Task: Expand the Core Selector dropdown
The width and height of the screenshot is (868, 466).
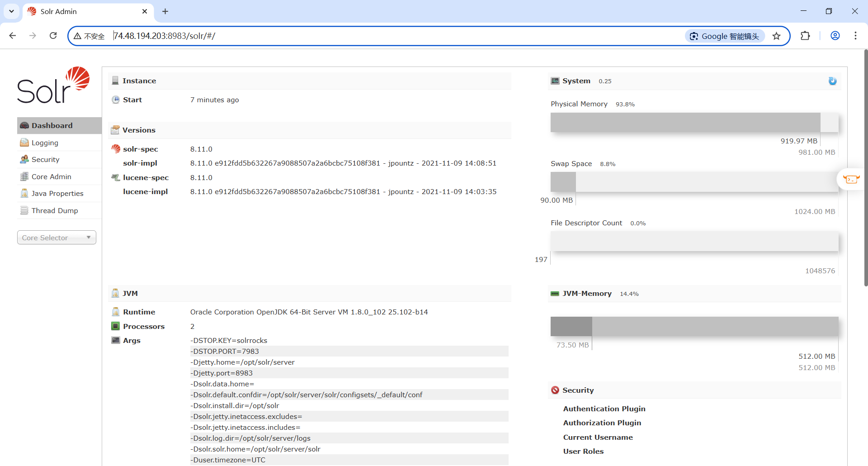Action: 57,238
